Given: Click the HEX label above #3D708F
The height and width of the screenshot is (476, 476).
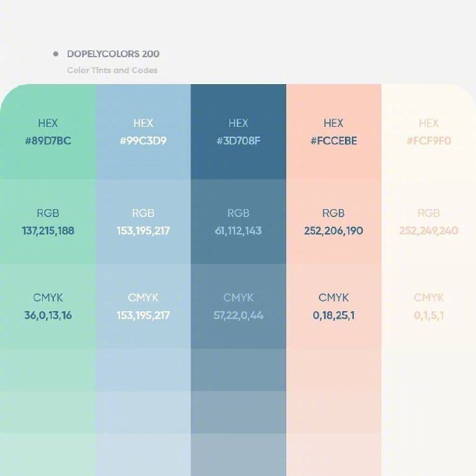Looking at the screenshot, I should click(x=238, y=123).
